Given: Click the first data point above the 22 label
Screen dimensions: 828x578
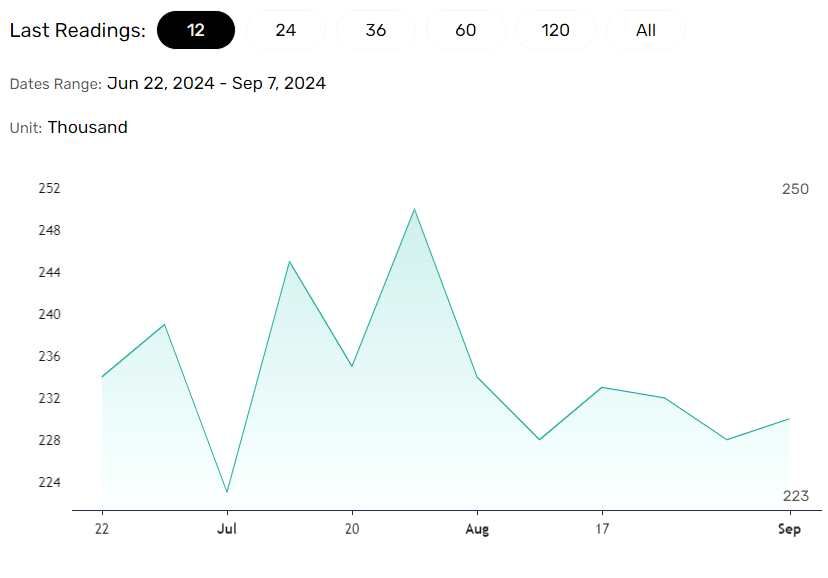Looking at the screenshot, I should pyautogui.click(x=102, y=377).
